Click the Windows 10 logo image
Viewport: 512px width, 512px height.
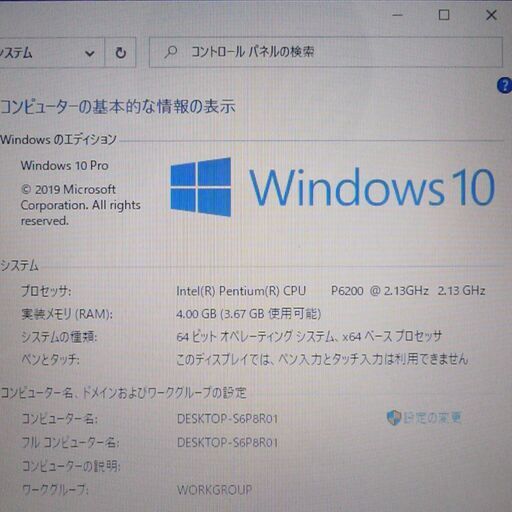click(x=332, y=187)
